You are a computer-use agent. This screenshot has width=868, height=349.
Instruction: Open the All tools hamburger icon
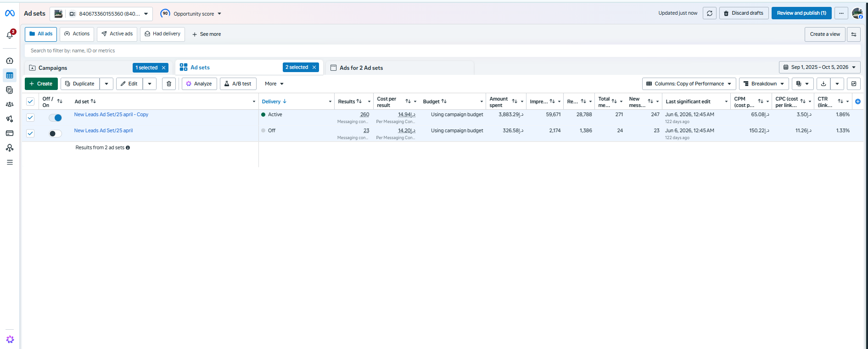pos(10,162)
